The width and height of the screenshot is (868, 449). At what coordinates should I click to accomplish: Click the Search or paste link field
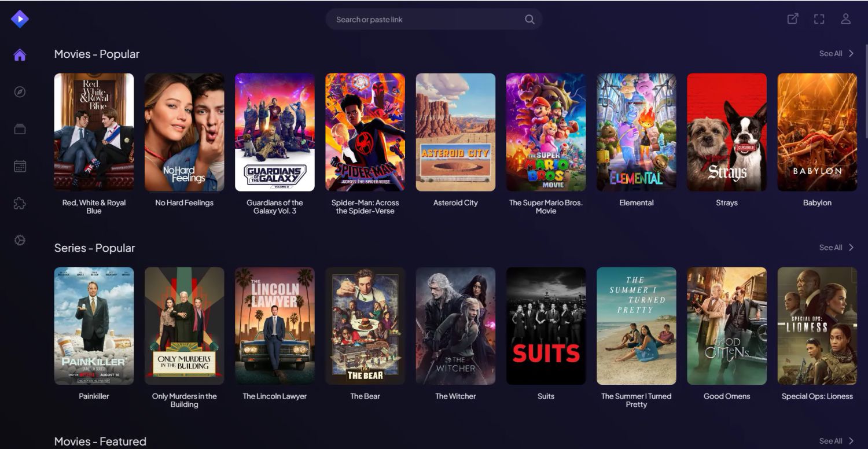pyautogui.click(x=425, y=19)
